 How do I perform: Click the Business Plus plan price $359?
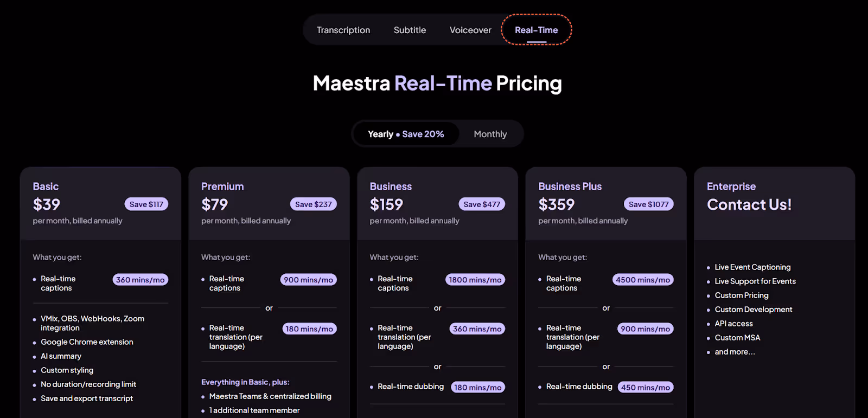coord(557,204)
